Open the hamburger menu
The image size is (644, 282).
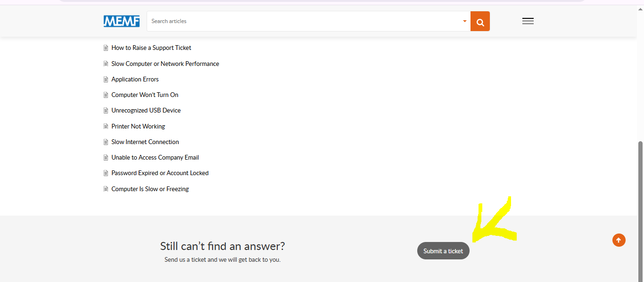click(x=528, y=21)
